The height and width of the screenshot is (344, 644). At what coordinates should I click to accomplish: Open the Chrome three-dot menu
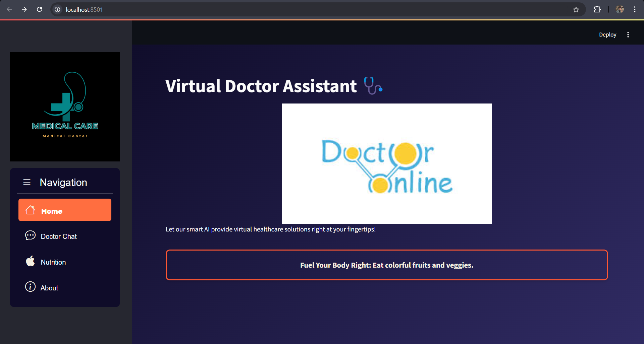click(635, 9)
